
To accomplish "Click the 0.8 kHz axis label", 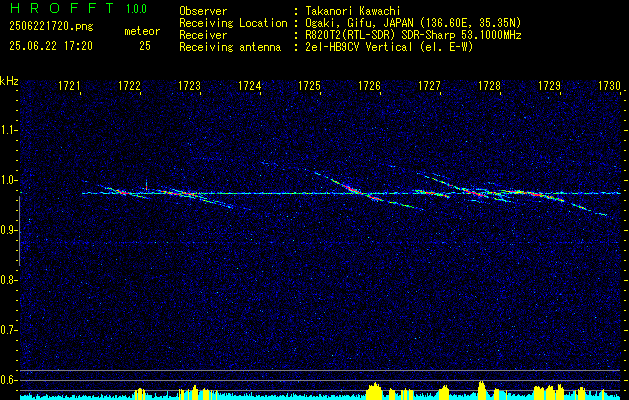I will [x=8, y=280].
